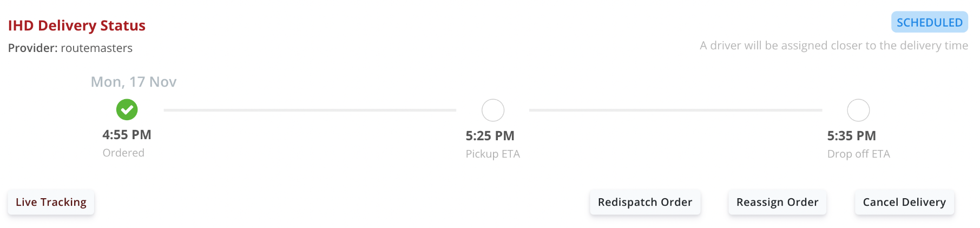Click the Mon, 17 Nov date label
The height and width of the screenshot is (228, 980).
click(x=133, y=82)
